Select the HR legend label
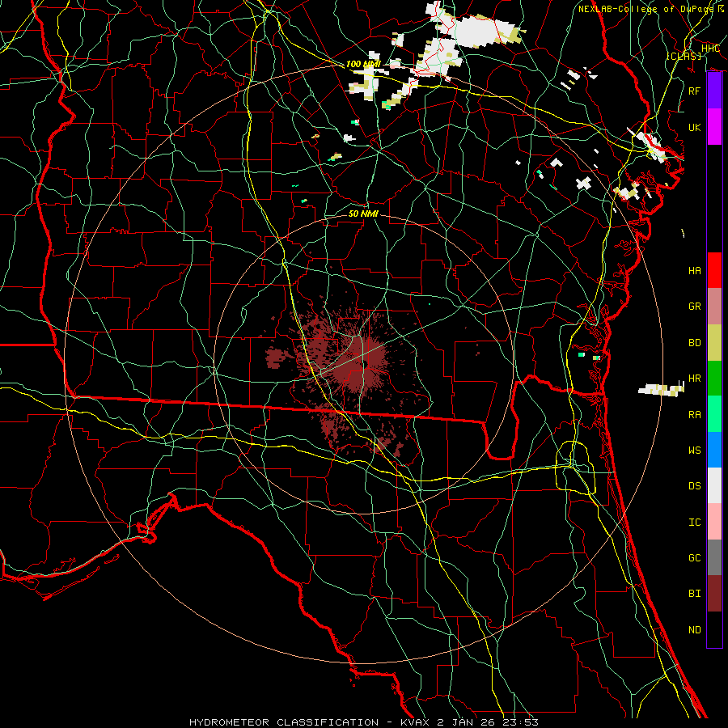 (x=694, y=378)
